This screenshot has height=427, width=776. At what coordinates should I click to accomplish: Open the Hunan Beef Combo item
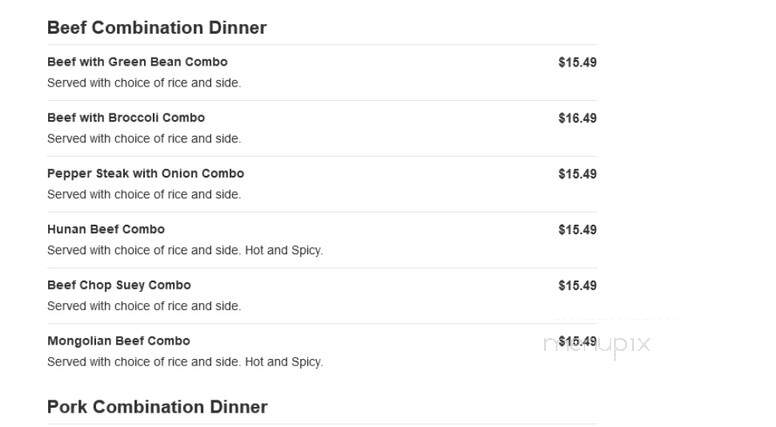(106, 230)
